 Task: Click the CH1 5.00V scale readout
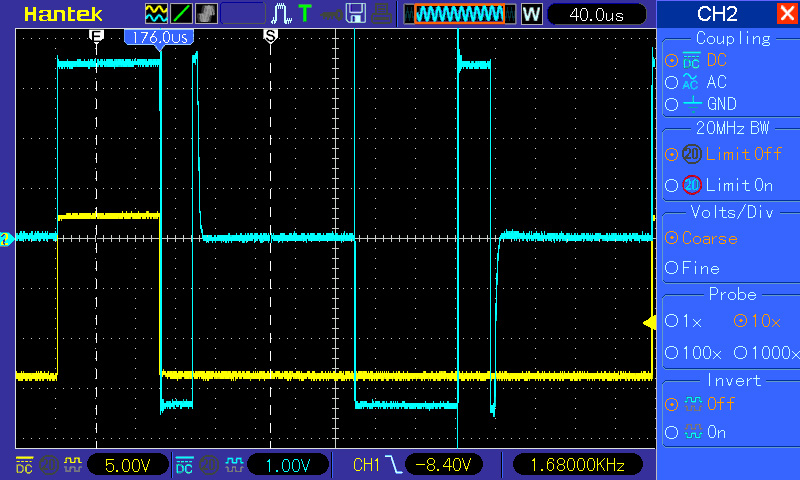[128, 465]
